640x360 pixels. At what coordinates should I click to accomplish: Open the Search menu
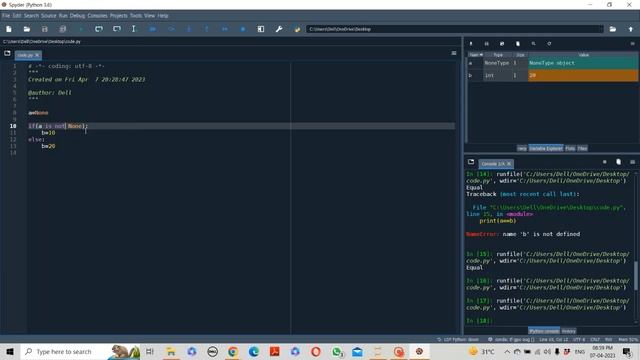tap(31, 16)
